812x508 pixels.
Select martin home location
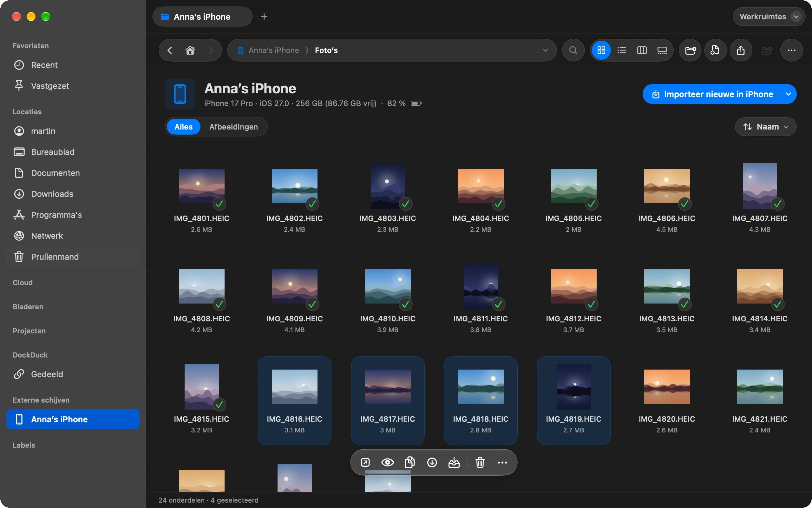(73, 131)
